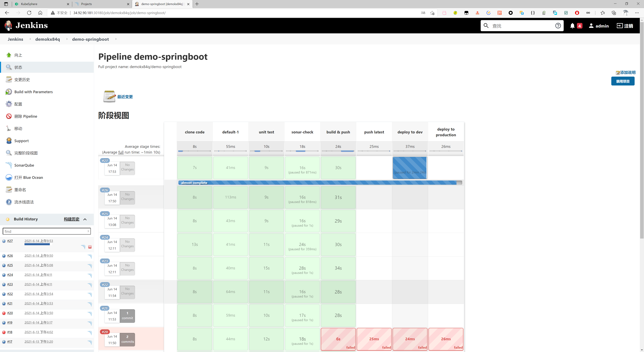Click the search help question icon
This screenshot has height=352, width=644.
(558, 26)
